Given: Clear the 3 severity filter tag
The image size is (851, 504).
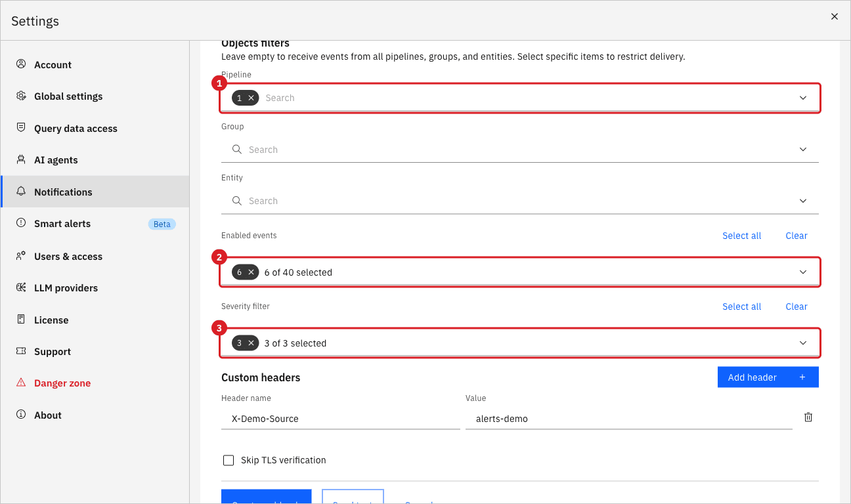Looking at the screenshot, I should tap(251, 343).
